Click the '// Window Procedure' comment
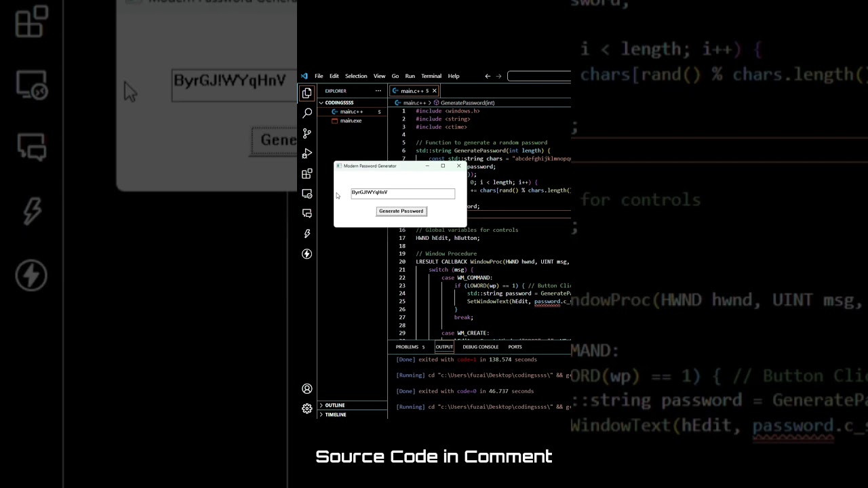The image size is (868, 488). click(x=446, y=253)
